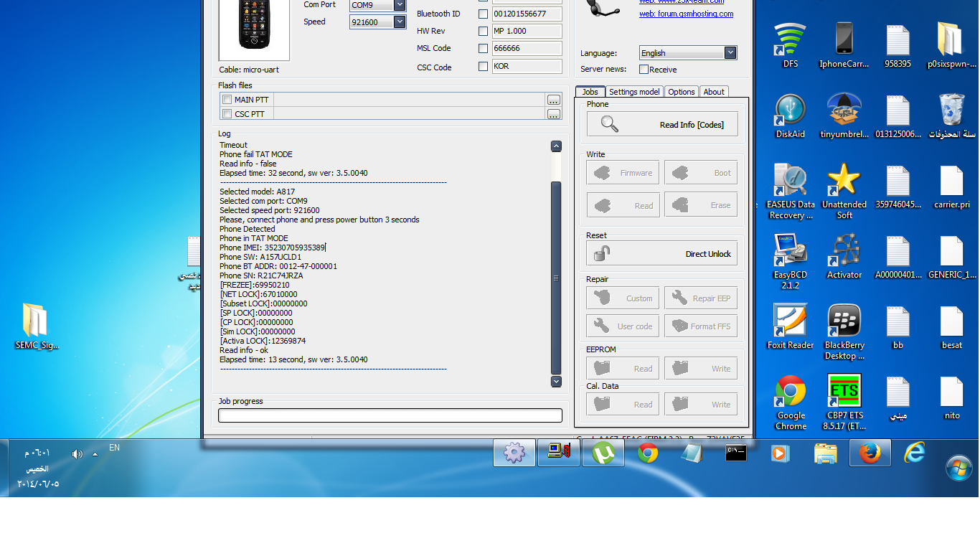Open the p0sixspwn folder on desktop
Screen dimensions: 980x551
tap(951, 44)
